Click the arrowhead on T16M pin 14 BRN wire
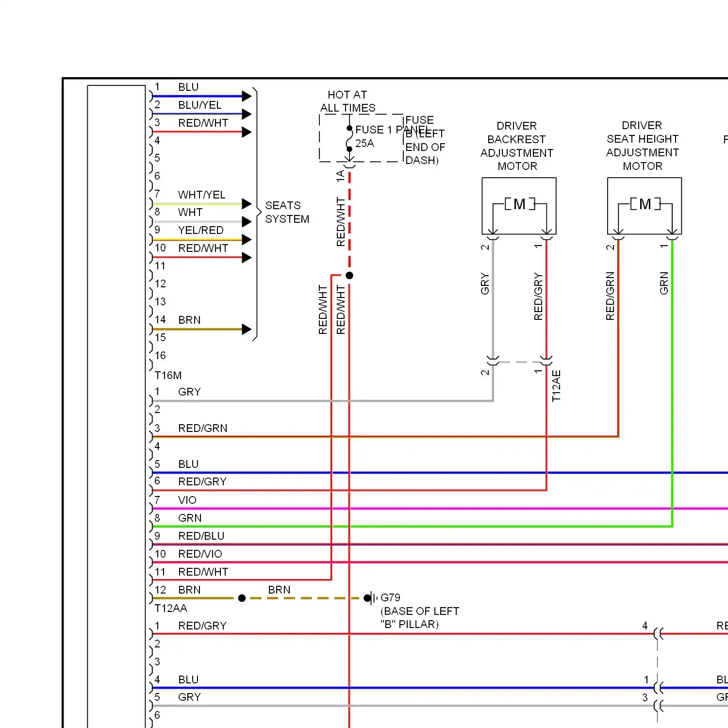The height and width of the screenshot is (728, 728). (x=247, y=329)
